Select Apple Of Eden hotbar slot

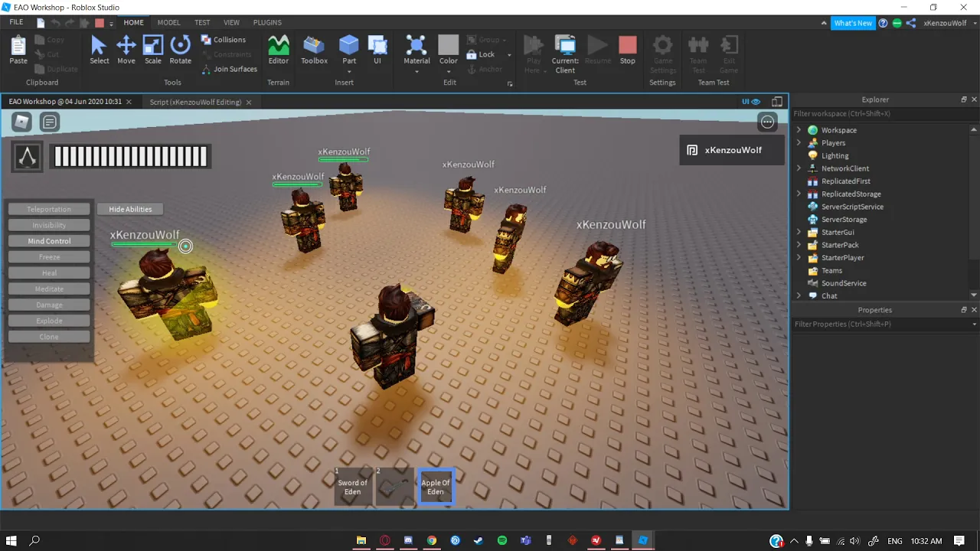coord(436,487)
